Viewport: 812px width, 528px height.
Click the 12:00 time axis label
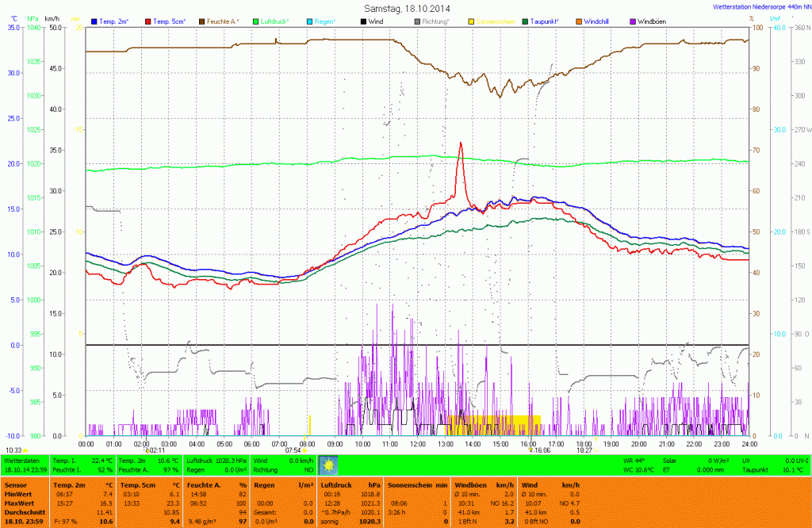click(417, 443)
